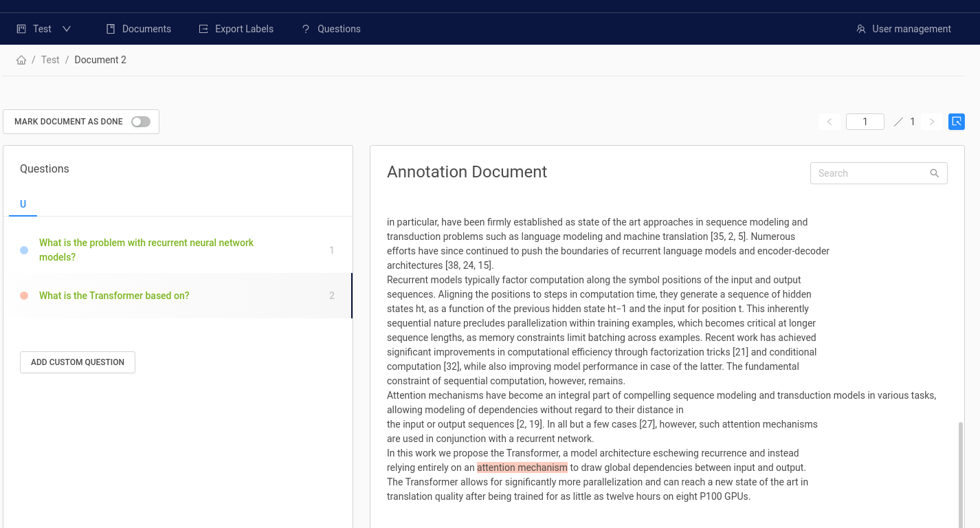Toggle Mark Document As Done switch
980x528 pixels.
coord(141,122)
